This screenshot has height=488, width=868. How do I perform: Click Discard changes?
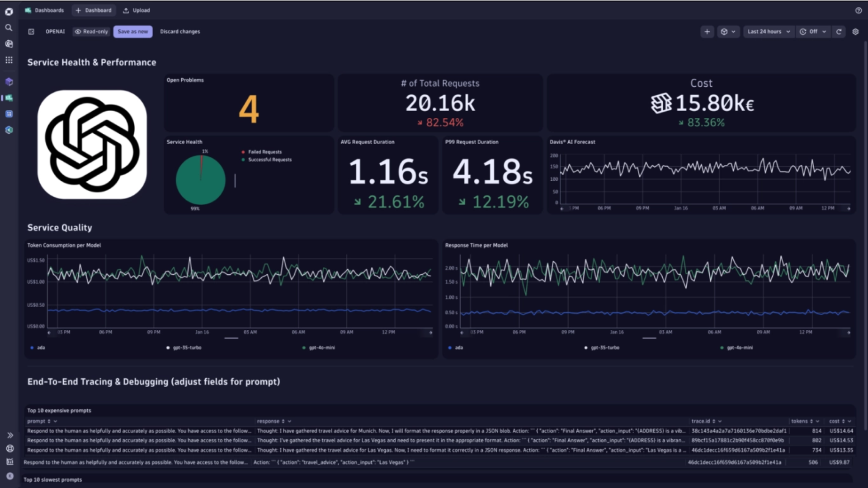click(x=180, y=32)
